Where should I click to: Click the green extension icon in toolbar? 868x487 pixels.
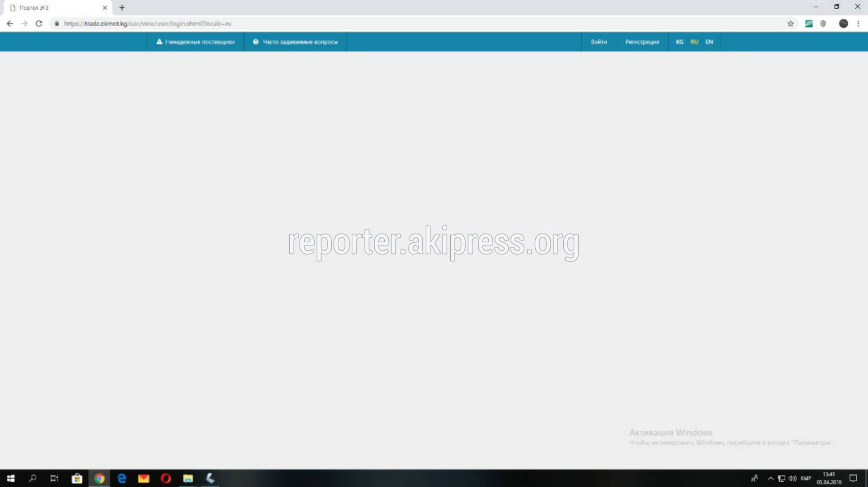pos(809,23)
